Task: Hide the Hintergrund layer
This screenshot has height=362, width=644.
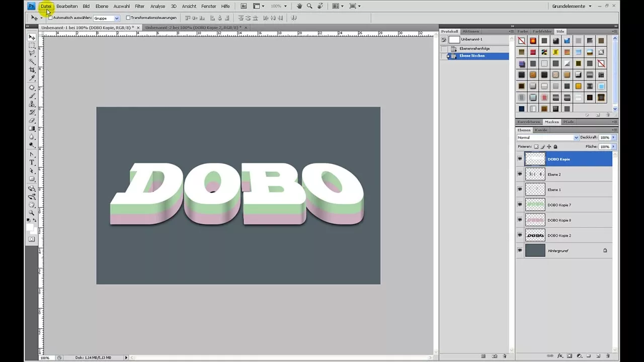Action: coord(520,250)
